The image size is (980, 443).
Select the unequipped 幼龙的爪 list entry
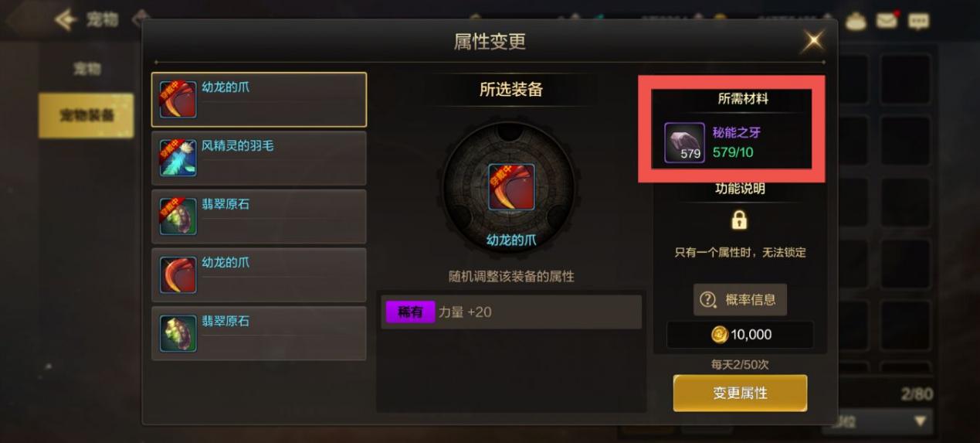(x=259, y=274)
